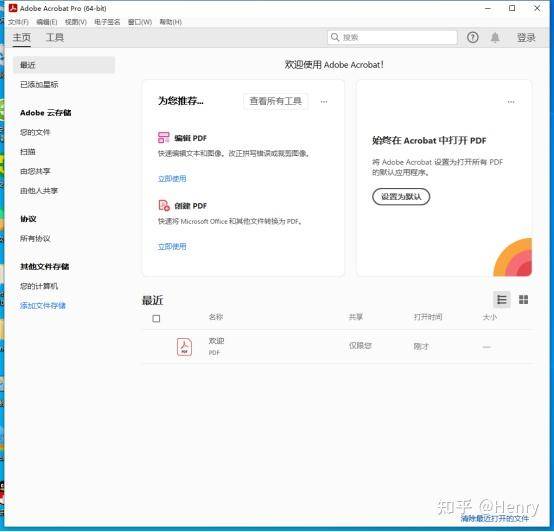Image resolution: width=554 pixels, height=532 pixels.
Task: Click the 创建 PDF heading
Action: (x=190, y=206)
